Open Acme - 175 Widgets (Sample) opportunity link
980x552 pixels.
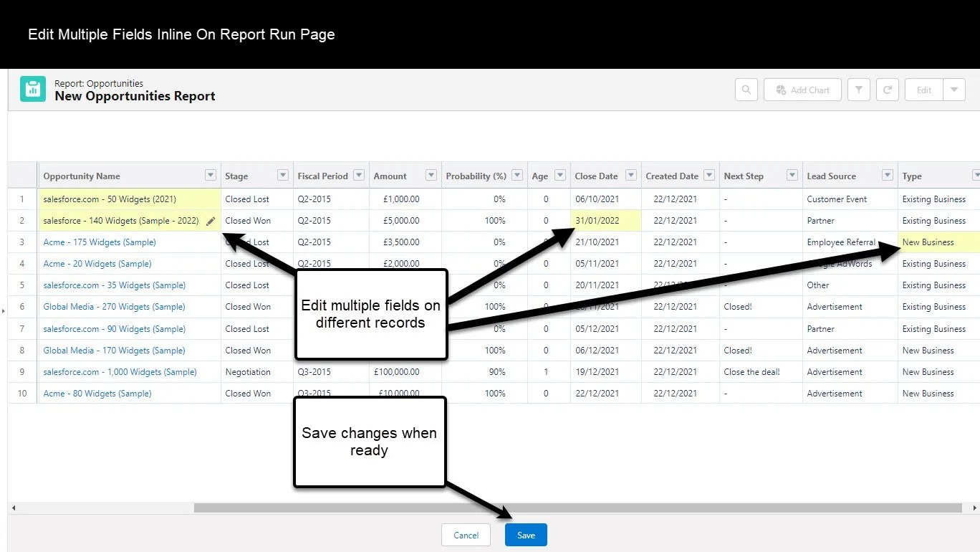tap(100, 242)
